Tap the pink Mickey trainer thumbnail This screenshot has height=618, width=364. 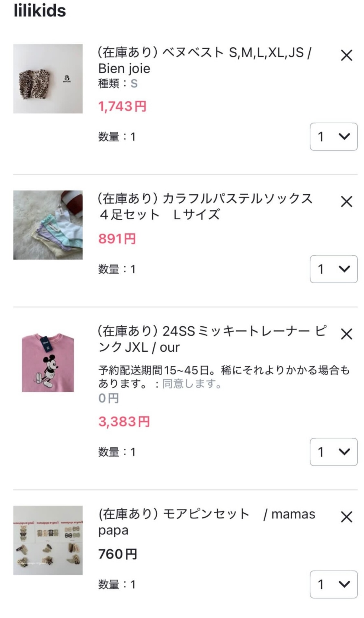click(x=48, y=362)
